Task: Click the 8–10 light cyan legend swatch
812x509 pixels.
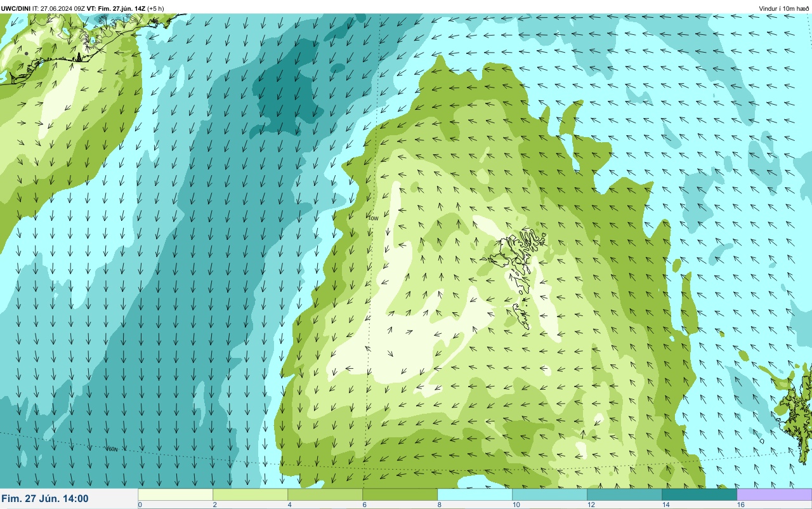Action: click(475, 494)
